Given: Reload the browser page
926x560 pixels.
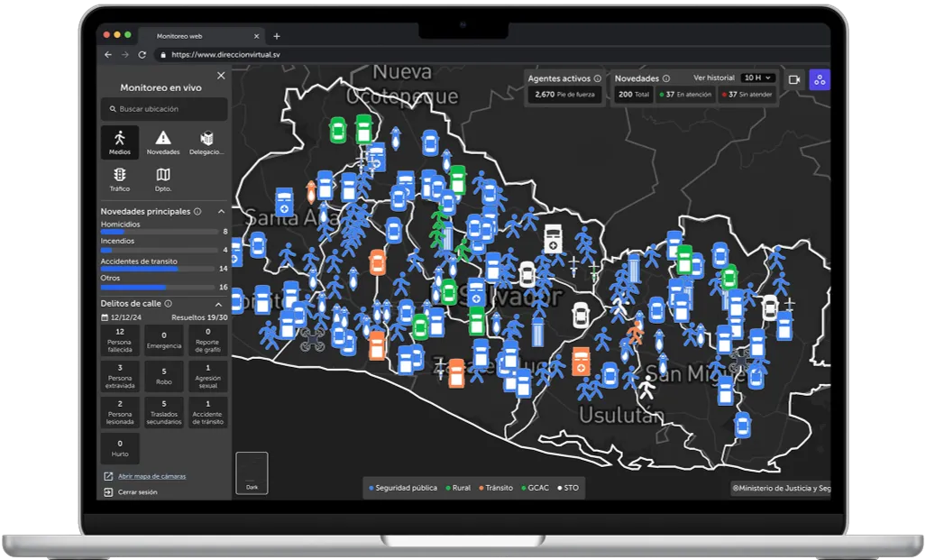Looking at the screenshot, I should point(142,54).
